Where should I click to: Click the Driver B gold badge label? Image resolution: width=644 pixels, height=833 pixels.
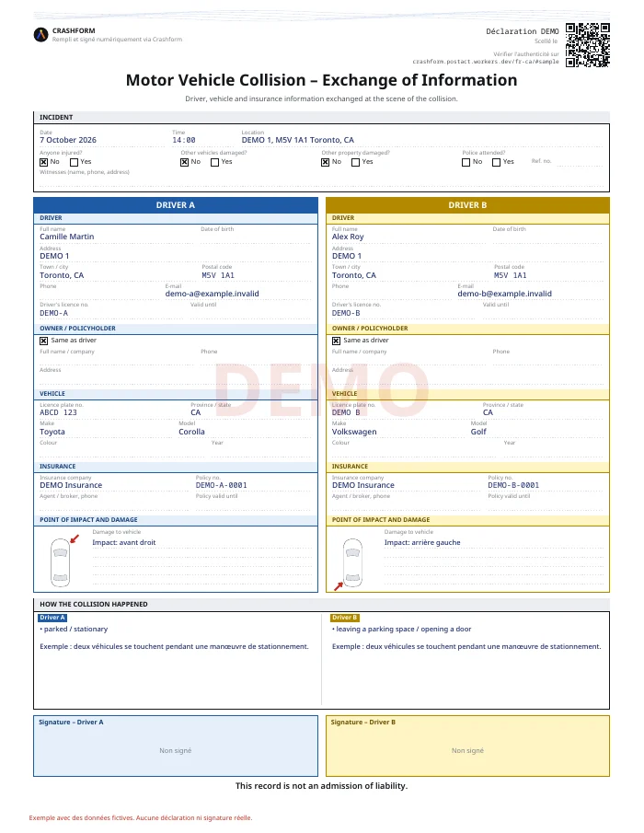pyautogui.click(x=345, y=618)
